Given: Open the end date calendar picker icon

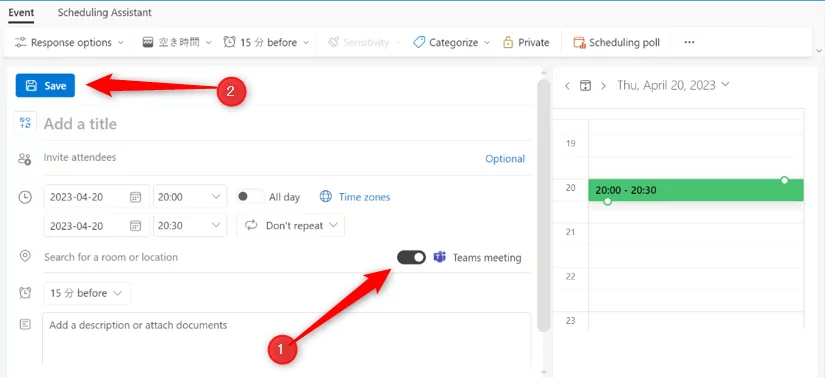Looking at the screenshot, I should [135, 225].
